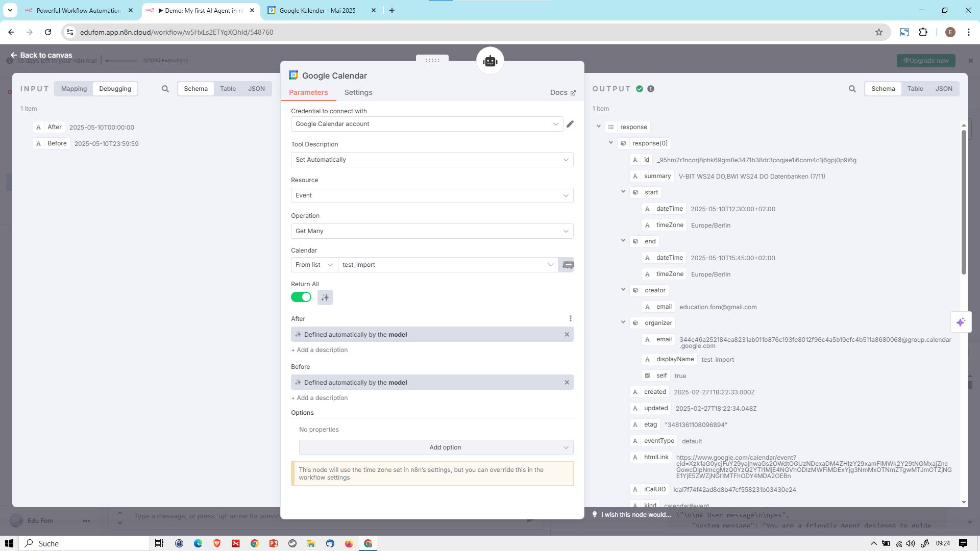Open PowerPoint from the taskbar

pyautogui.click(x=274, y=543)
